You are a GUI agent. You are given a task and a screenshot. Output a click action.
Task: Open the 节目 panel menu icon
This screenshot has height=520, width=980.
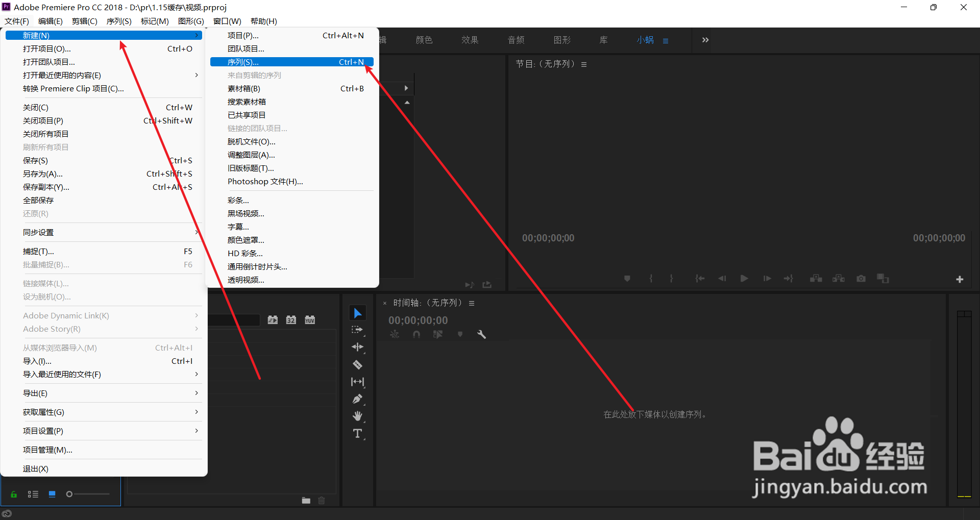[584, 64]
